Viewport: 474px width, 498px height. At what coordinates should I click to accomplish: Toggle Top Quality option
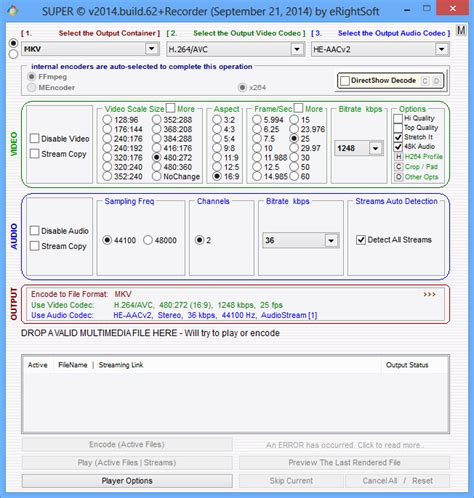398,128
